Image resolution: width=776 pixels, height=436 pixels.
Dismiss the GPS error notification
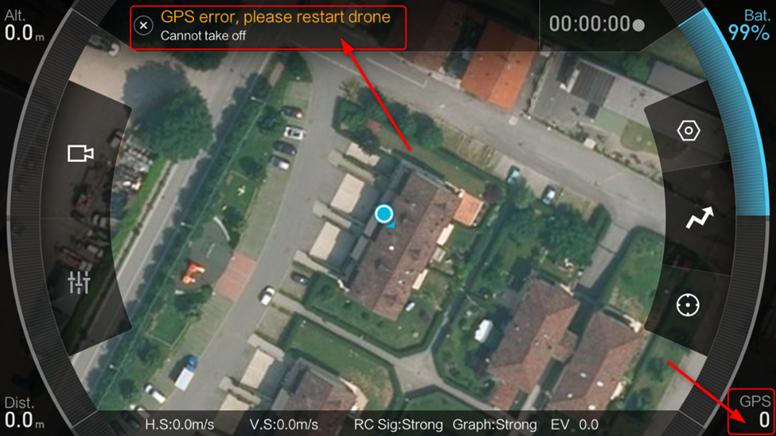coord(144,25)
